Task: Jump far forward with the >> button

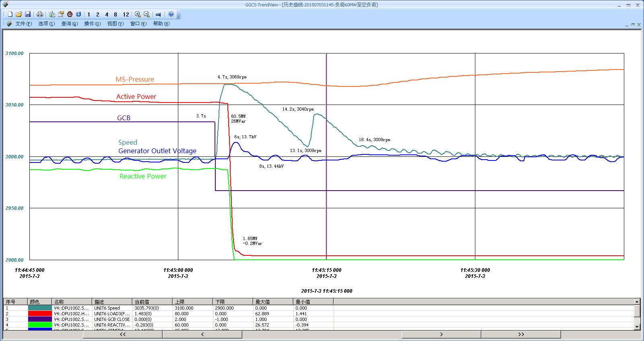Action: coord(521,334)
